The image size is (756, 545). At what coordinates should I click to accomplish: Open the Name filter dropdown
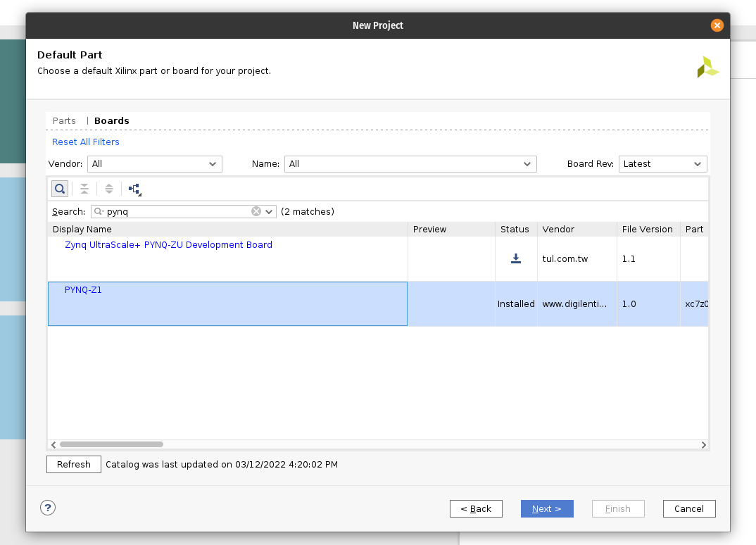click(410, 164)
